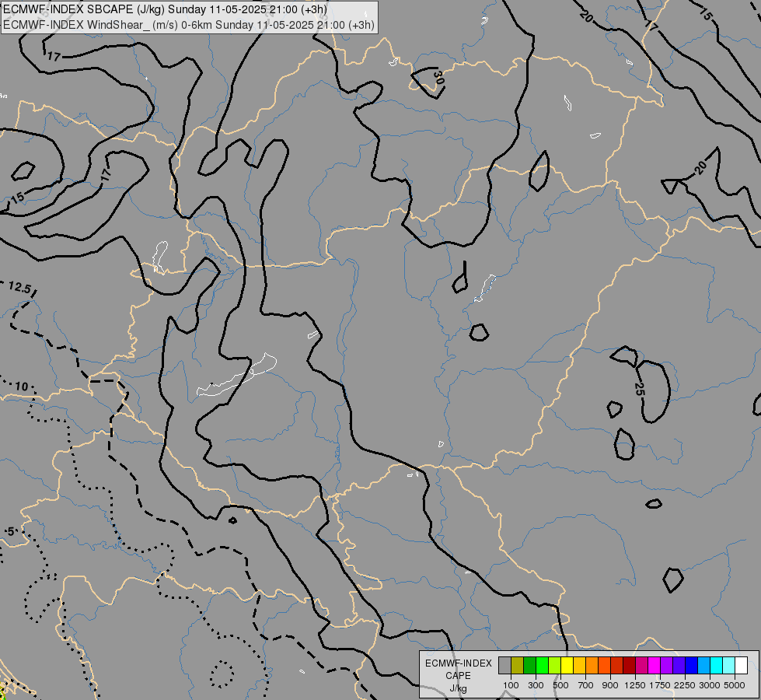Click the 30 wind shear contour label
Viewport: 761px width, 700px height.
click(438, 78)
